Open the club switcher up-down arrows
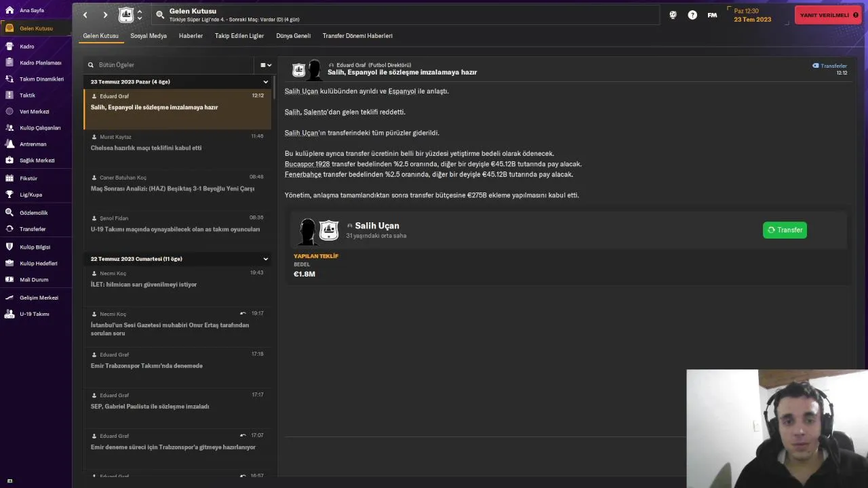The width and height of the screenshot is (868, 488). click(x=140, y=15)
